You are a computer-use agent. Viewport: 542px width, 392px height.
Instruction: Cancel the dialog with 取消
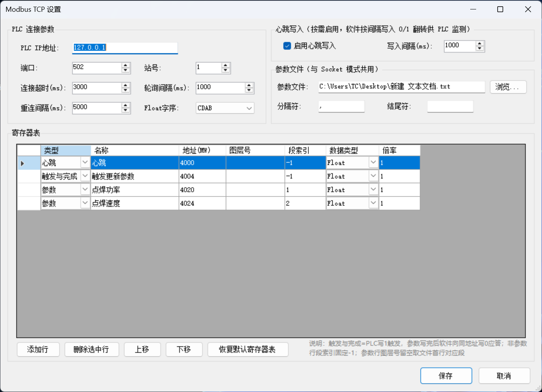pos(504,376)
